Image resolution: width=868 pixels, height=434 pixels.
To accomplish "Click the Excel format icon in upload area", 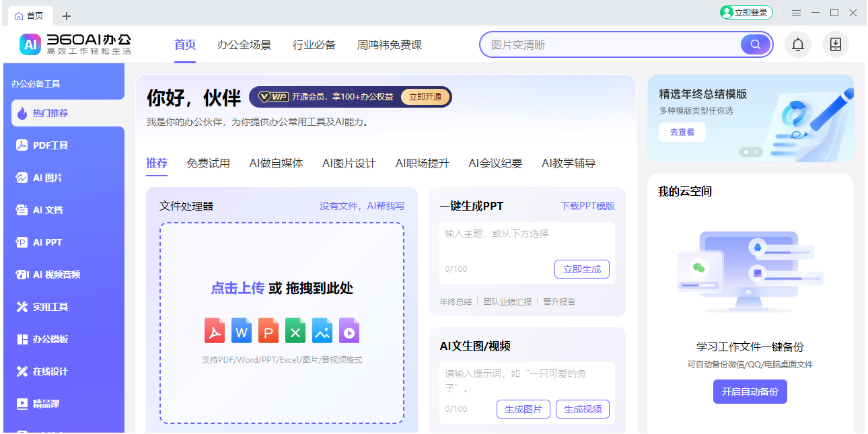I will tap(295, 330).
